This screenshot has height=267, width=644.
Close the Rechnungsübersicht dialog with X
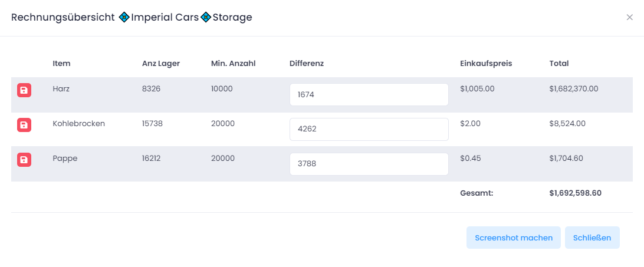[x=629, y=18]
